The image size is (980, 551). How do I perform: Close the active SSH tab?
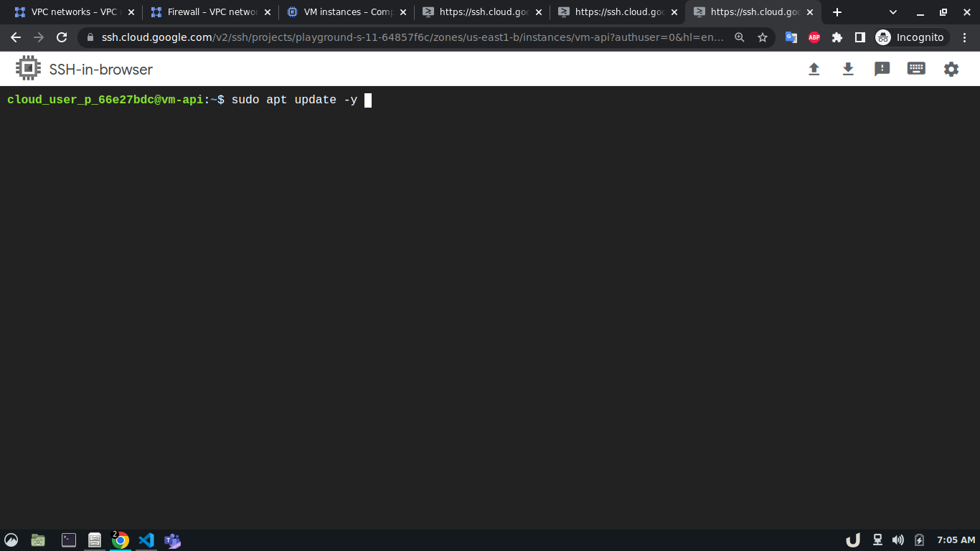coord(810,12)
